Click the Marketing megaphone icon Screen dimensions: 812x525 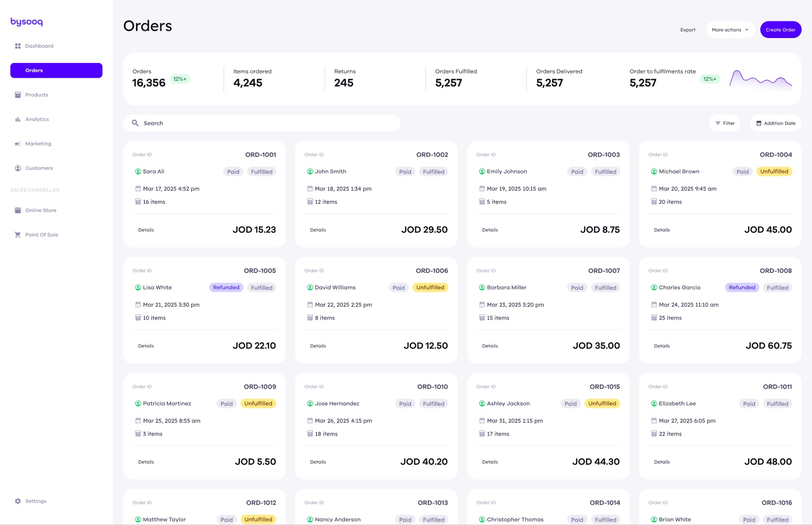[18, 144]
